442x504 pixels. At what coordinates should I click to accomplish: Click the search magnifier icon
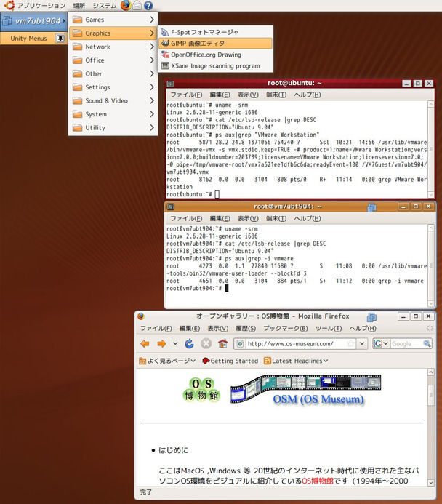(427, 343)
